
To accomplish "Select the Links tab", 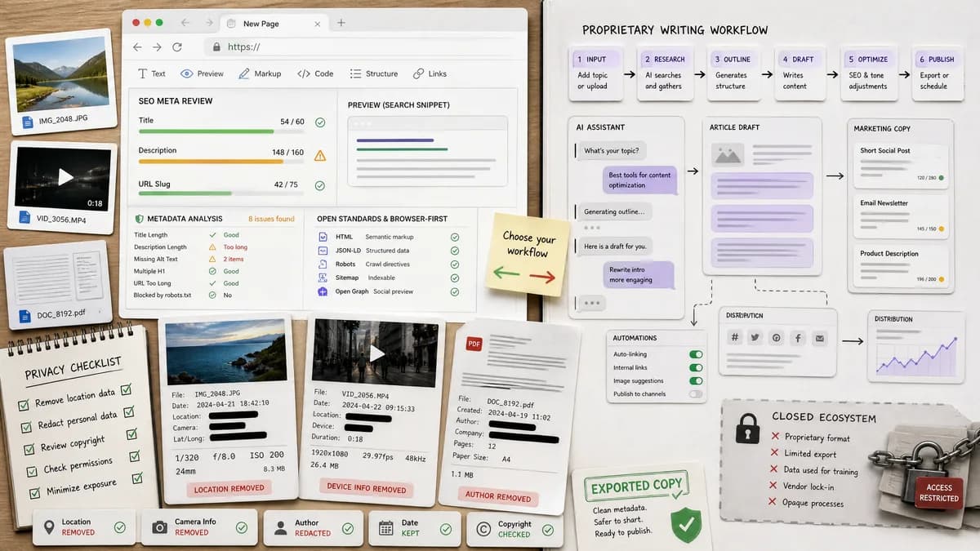I will [x=430, y=73].
